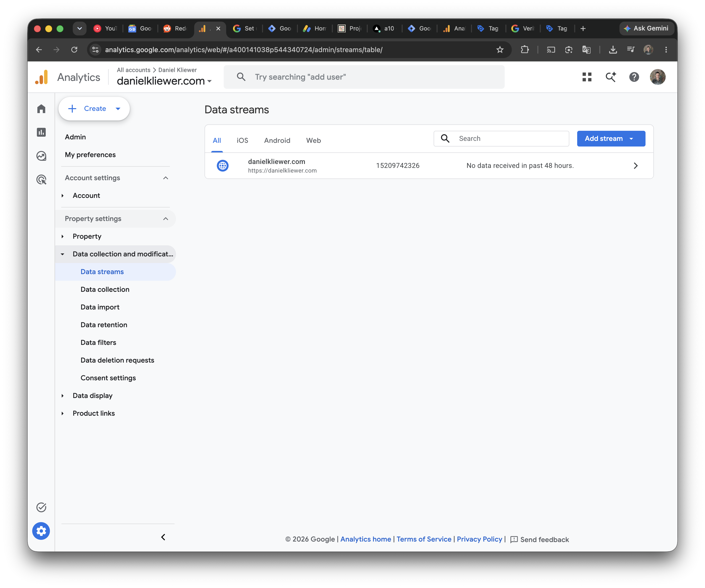Open the Google apps grid icon
This screenshot has width=705, height=588.
587,77
